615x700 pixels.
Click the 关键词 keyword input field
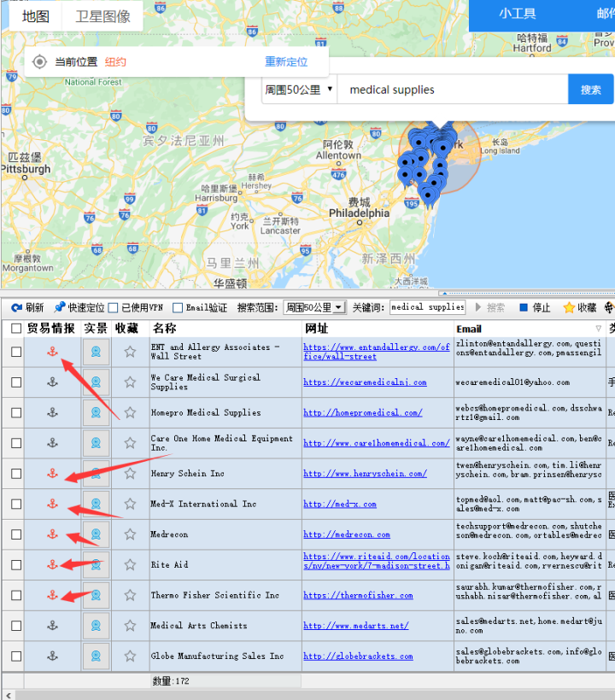[427, 307]
